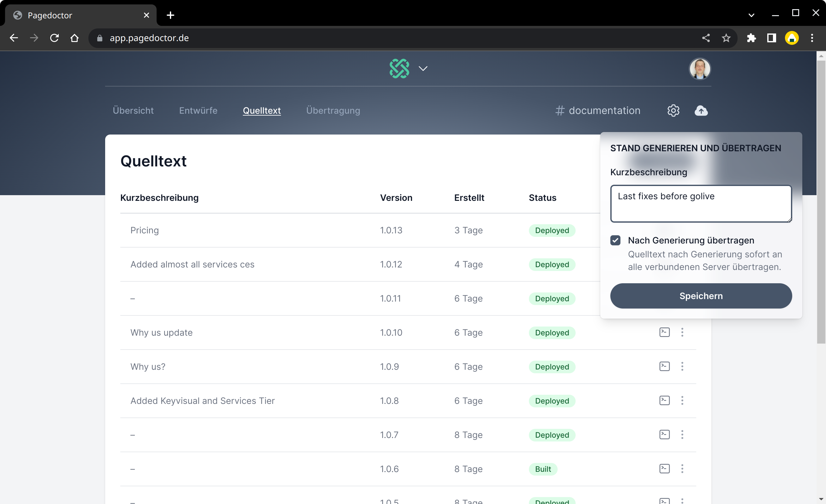The height and width of the screenshot is (504, 826).
Task: Click the scrollbar down arrow
Action: point(821,499)
